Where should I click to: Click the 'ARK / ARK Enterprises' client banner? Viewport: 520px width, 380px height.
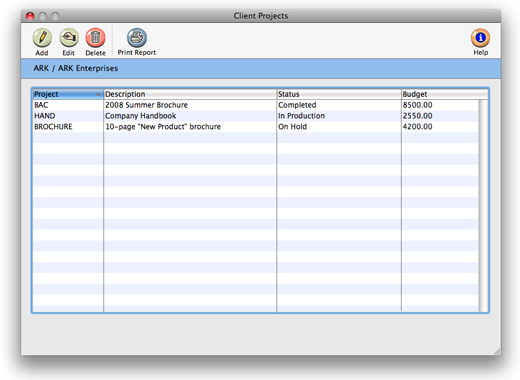(261, 69)
